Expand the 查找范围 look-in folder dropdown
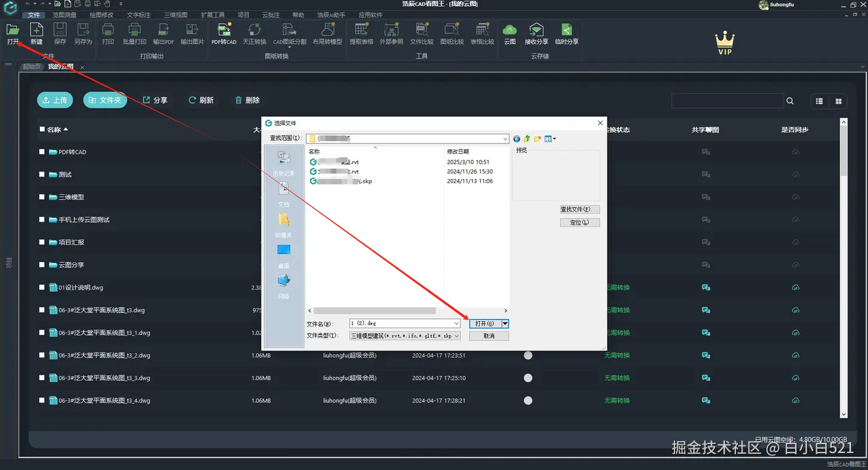Viewport: 868px width, 470px height. coord(505,139)
